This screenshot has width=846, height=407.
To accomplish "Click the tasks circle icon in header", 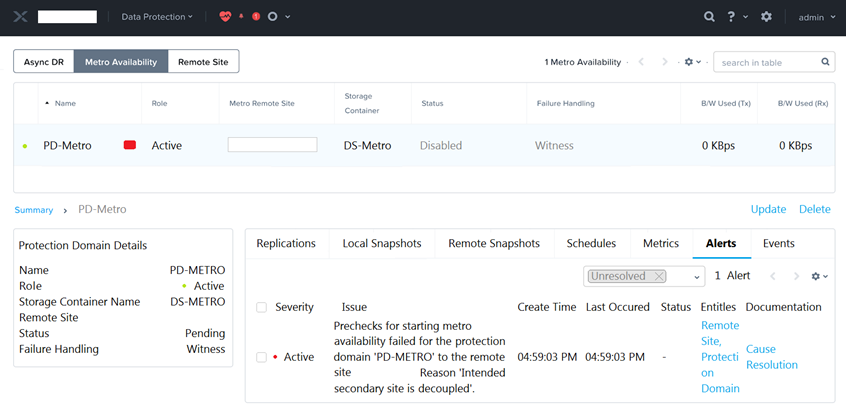I will click(272, 17).
